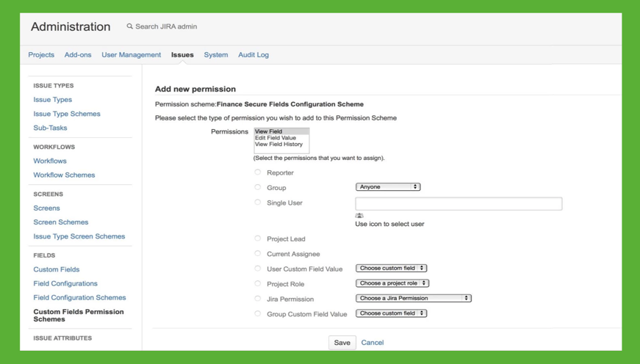Image resolution: width=640 pixels, height=364 pixels.
Task: Open Workflow Schemes in sidebar
Action: [x=64, y=175]
